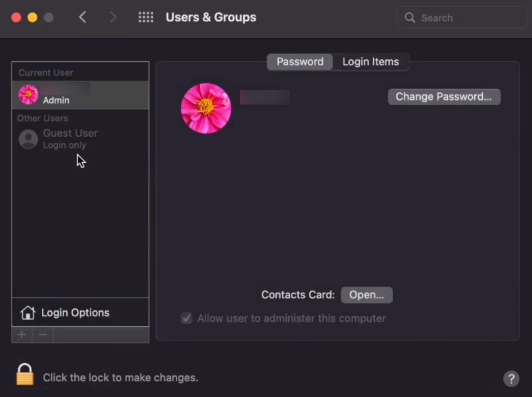Click the Guest User silhouette avatar

[x=28, y=139]
